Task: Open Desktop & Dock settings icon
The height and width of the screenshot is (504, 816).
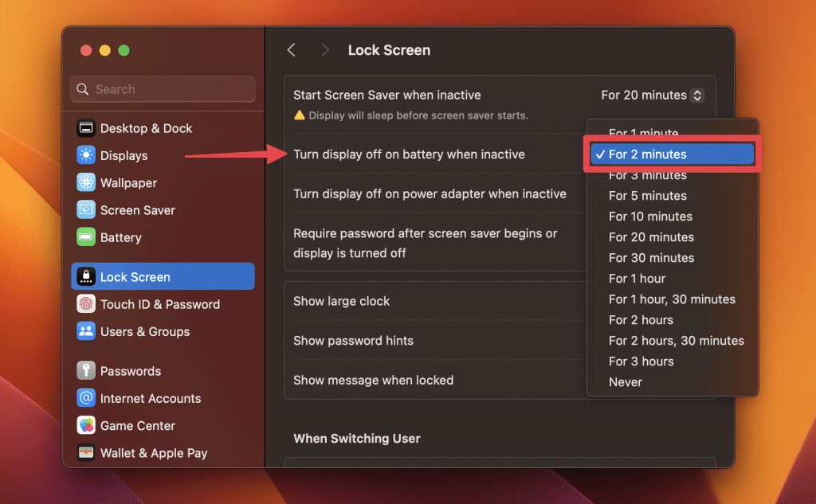Action: (86, 128)
